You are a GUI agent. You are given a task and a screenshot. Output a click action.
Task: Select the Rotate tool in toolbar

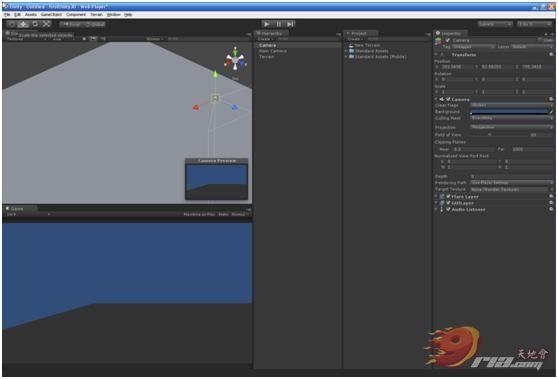[x=35, y=24]
